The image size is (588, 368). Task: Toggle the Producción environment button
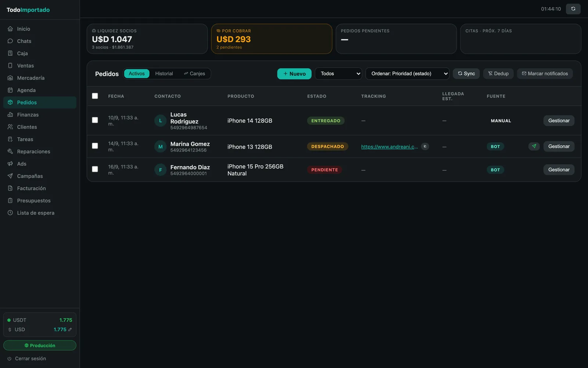pyautogui.click(x=40, y=346)
